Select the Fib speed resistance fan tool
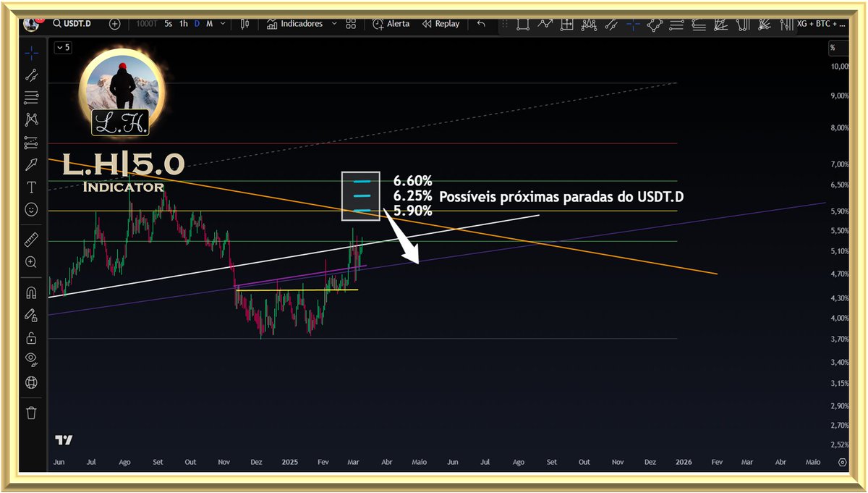Screen dimensions: 868x493 pyautogui.click(x=720, y=25)
